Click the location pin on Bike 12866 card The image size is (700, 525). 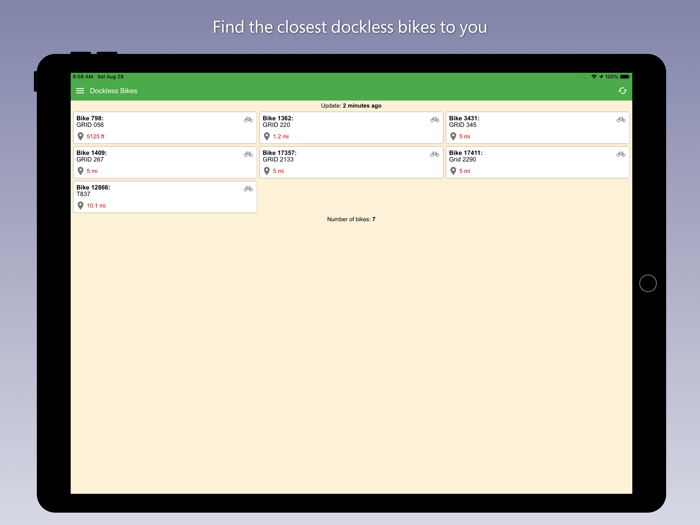80,205
